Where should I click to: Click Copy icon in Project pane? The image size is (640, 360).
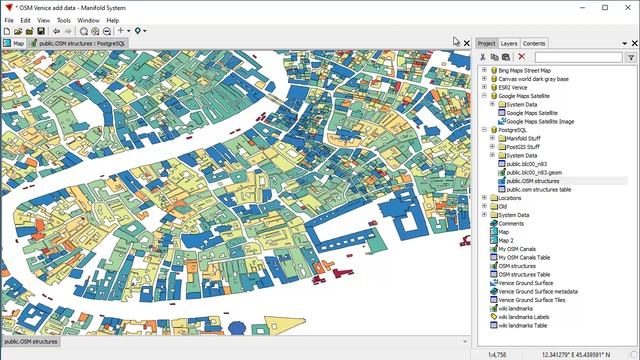(x=494, y=57)
